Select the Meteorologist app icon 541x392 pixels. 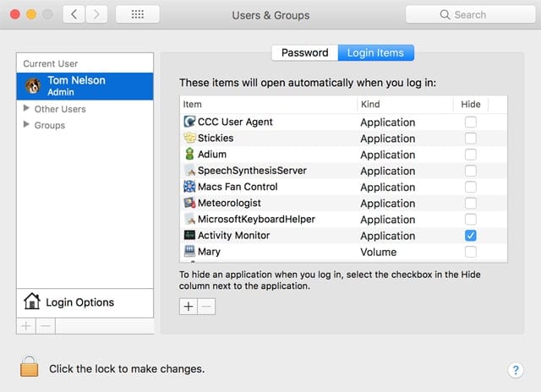tap(190, 203)
